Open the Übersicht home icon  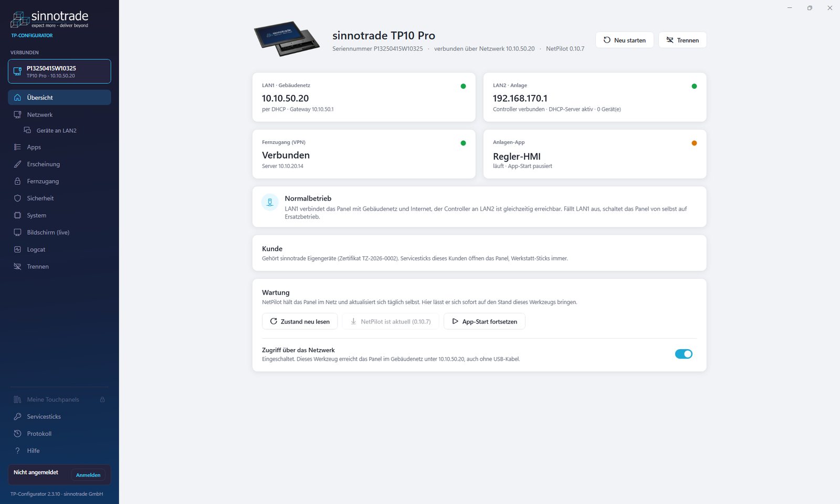point(17,98)
